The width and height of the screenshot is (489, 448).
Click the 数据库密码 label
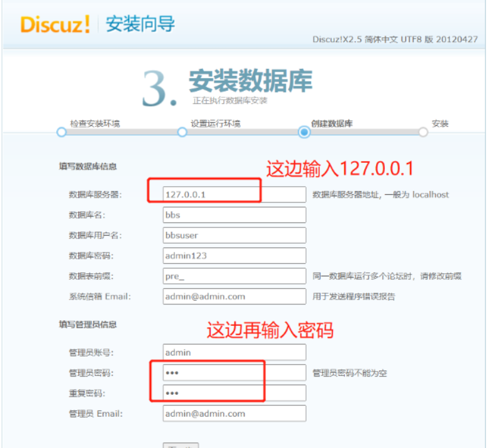[91, 256]
